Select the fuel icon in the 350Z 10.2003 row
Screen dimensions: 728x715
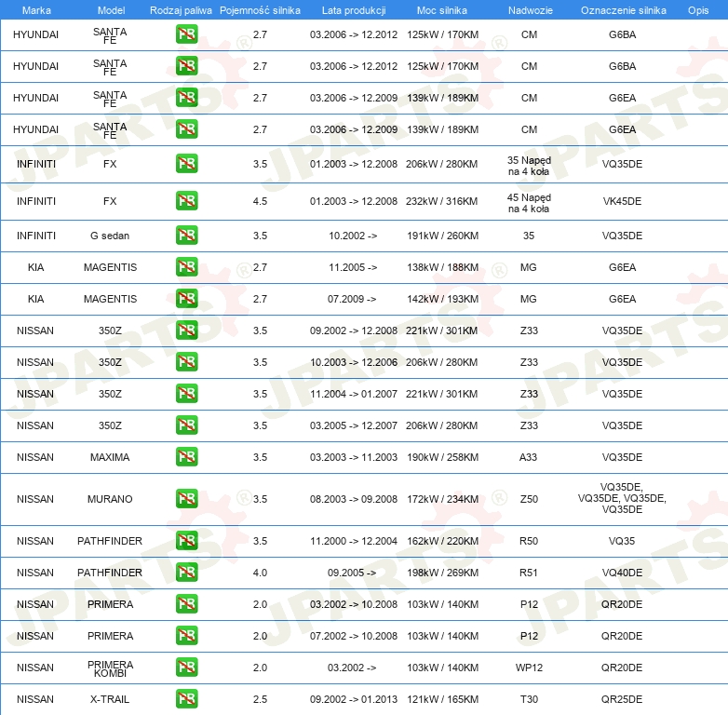[186, 361]
